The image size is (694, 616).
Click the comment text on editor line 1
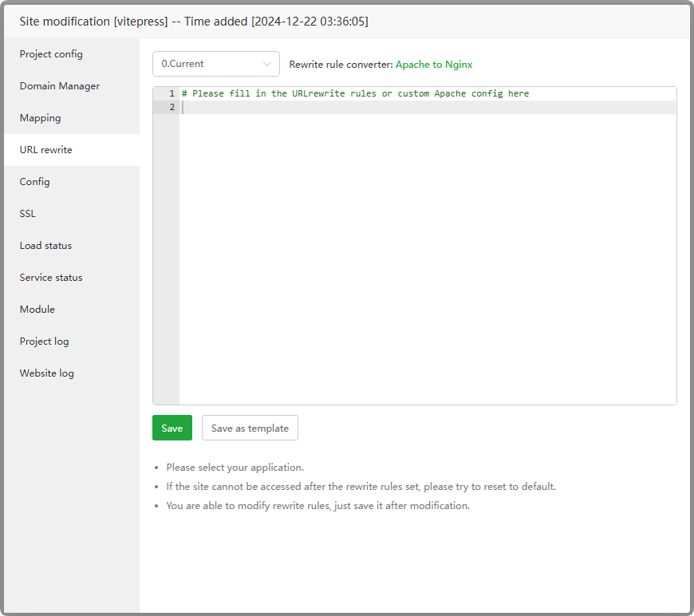[x=355, y=94]
